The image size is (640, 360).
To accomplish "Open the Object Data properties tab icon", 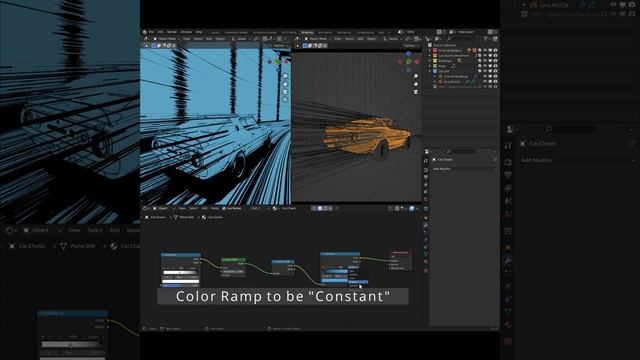I will coord(426,254).
